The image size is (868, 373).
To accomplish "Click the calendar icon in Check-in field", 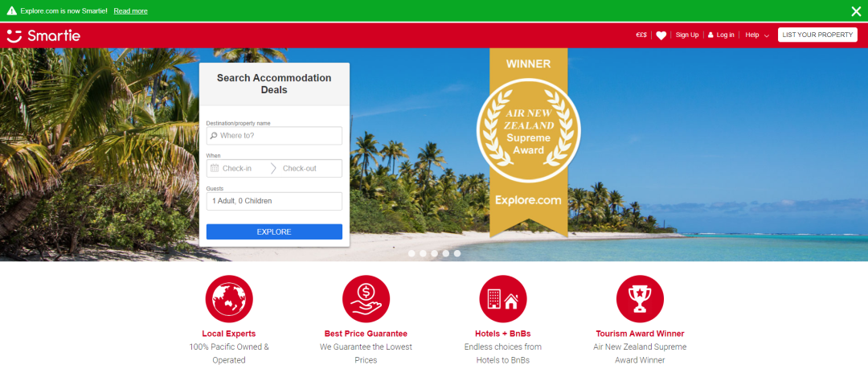I will point(215,168).
